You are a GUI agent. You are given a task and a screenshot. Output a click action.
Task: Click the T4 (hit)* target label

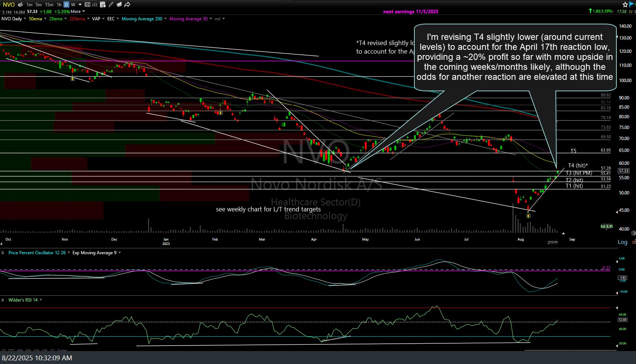(x=578, y=166)
